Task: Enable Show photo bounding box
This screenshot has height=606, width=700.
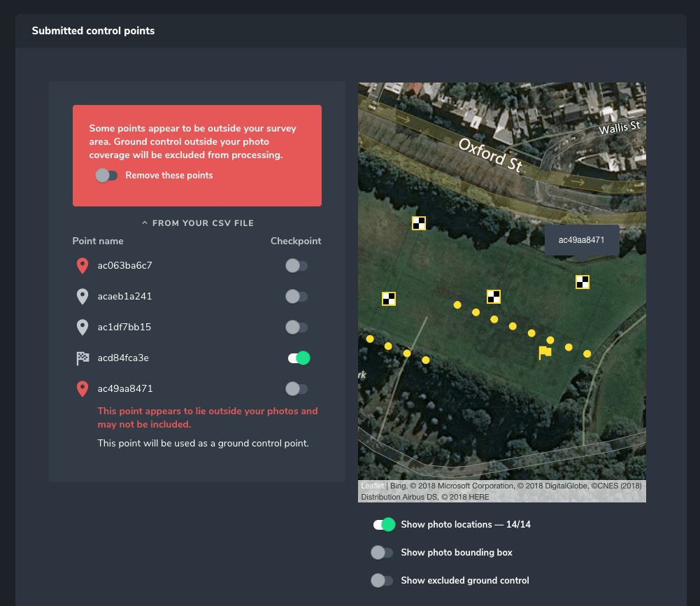Action: [382, 552]
